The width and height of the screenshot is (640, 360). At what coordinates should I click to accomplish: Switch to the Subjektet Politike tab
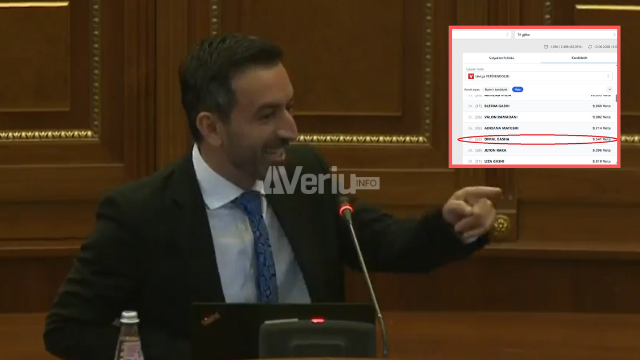coord(502,58)
